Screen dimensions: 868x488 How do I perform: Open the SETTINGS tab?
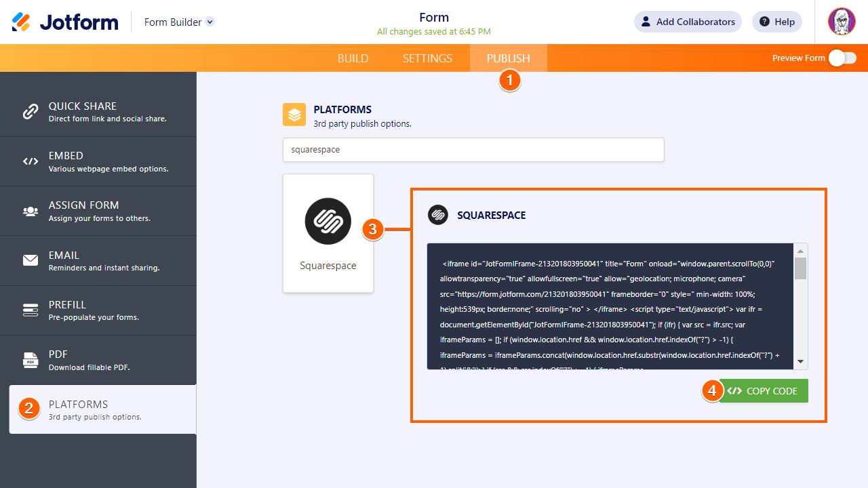point(427,58)
